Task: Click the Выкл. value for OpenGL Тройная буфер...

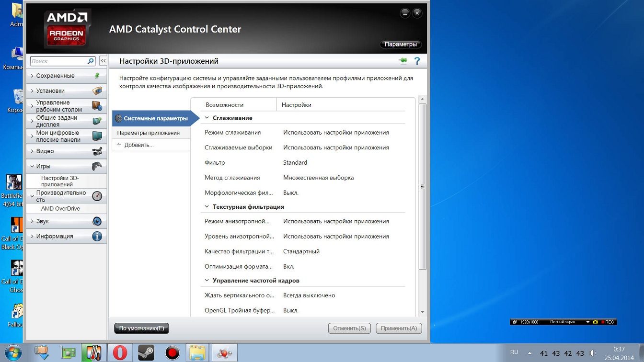Action: 291,310
